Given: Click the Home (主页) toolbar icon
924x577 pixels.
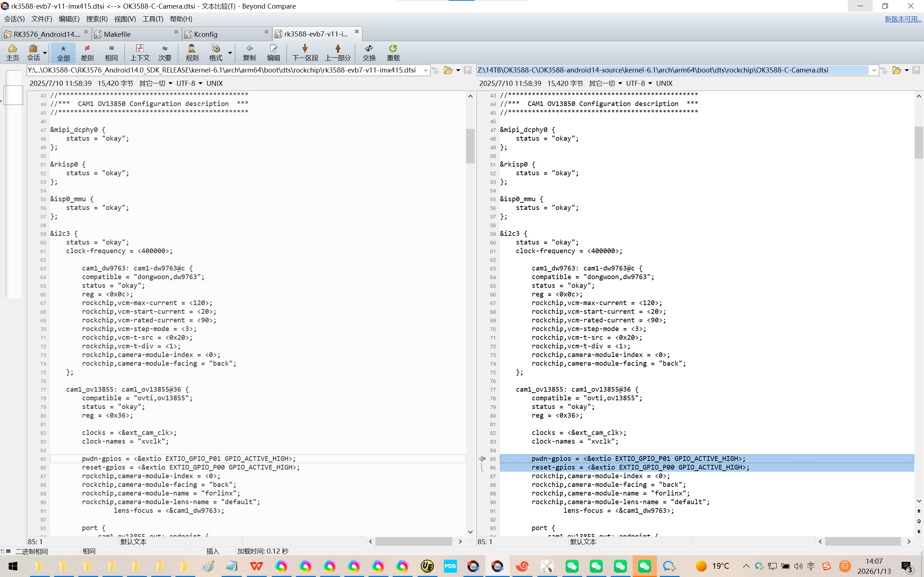Looking at the screenshot, I should [x=12, y=52].
